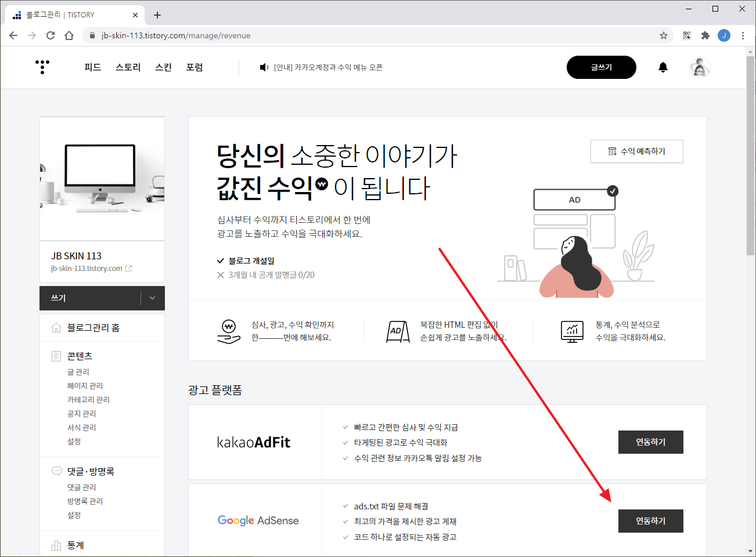Open 글 관리 under 콘텐츠
Screen dimensions: 756x557
click(x=78, y=372)
